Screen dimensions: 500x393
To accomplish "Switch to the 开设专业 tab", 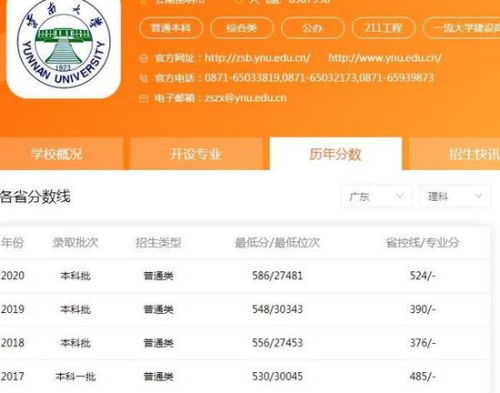I will pos(196,154).
